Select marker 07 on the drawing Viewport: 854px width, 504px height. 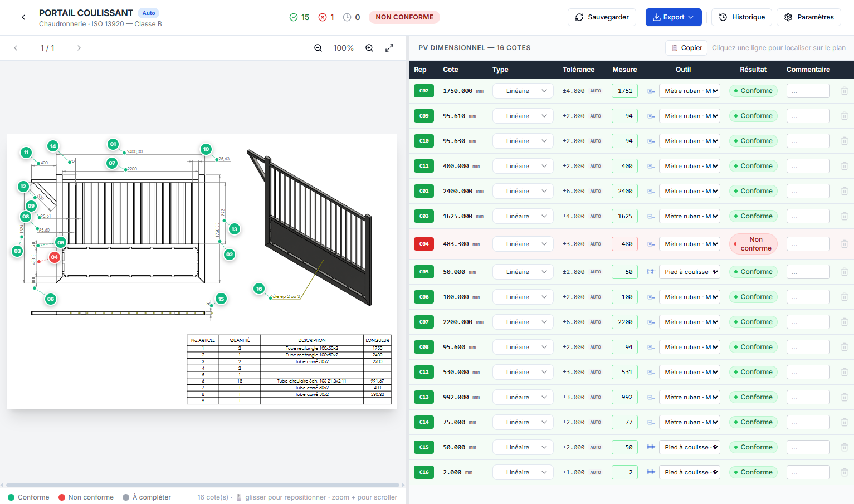112,163
